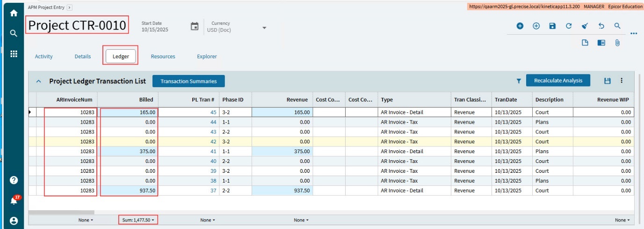Switch to the Resources tab
Viewport: 644px width, 229px height.
(163, 56)
